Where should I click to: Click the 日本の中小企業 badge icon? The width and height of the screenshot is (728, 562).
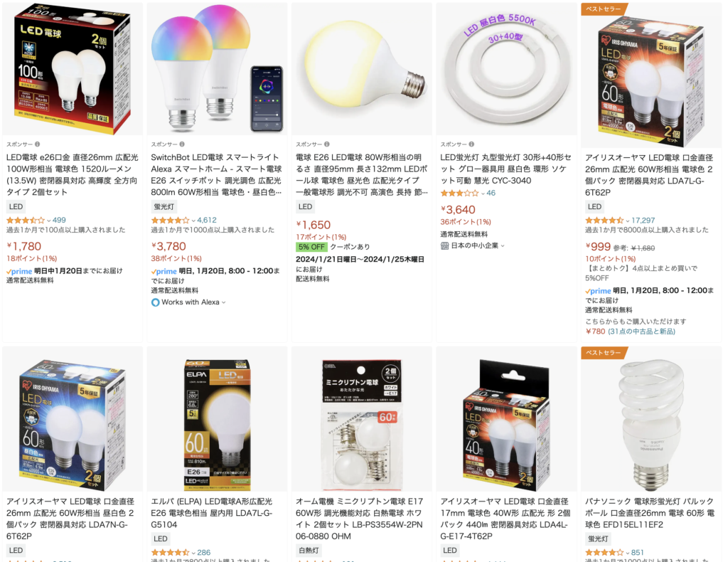pos(444,245)
